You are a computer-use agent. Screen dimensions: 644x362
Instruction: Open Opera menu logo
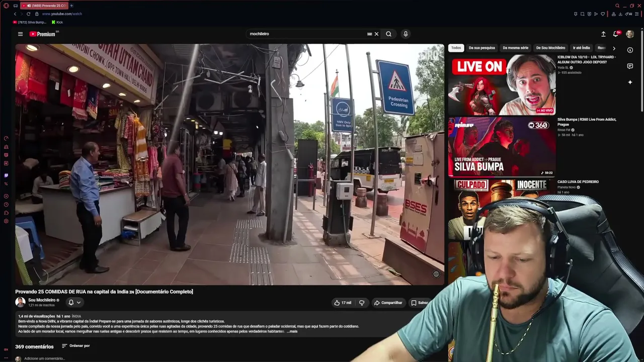pyautogui.click(x=6, y=6)
